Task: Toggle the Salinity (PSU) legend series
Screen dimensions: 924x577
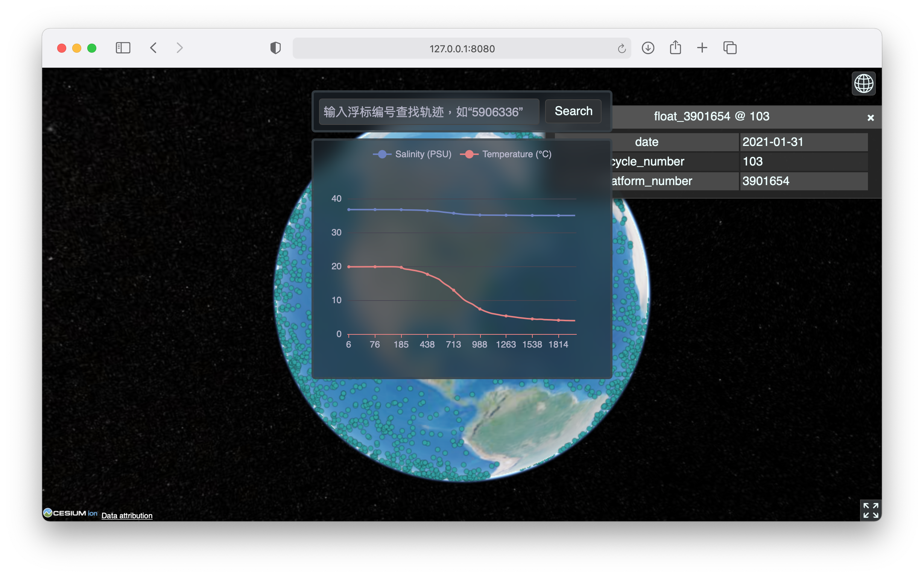Action: click(412, 154)
